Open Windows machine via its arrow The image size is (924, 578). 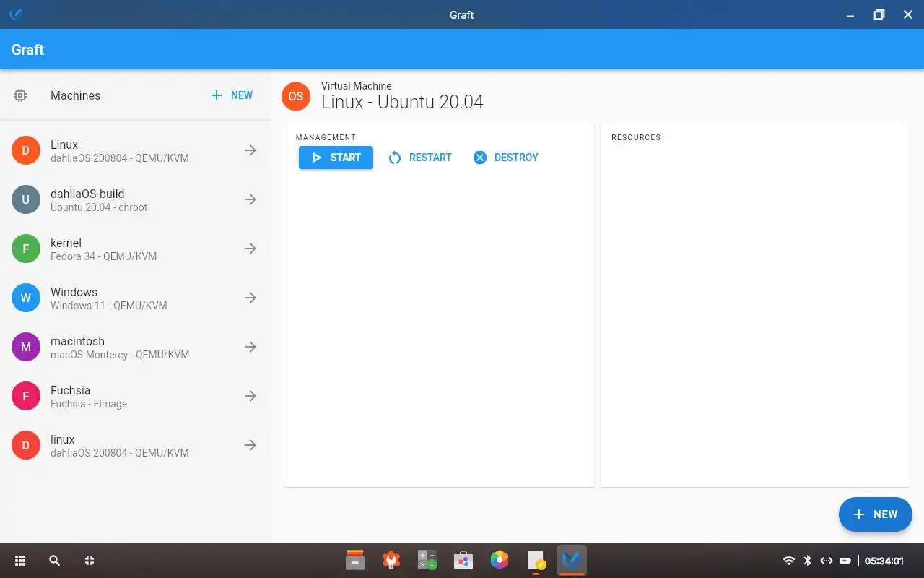250,298
